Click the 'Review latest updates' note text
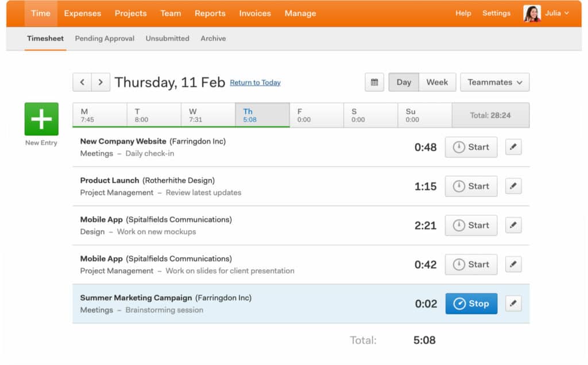This screenshot has height=365, width=588. tap(203, 192)
